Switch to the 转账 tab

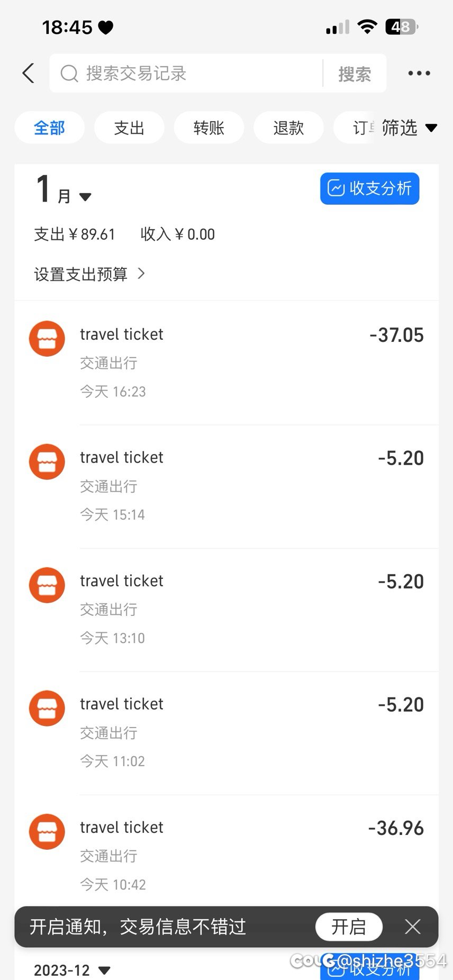209,128
